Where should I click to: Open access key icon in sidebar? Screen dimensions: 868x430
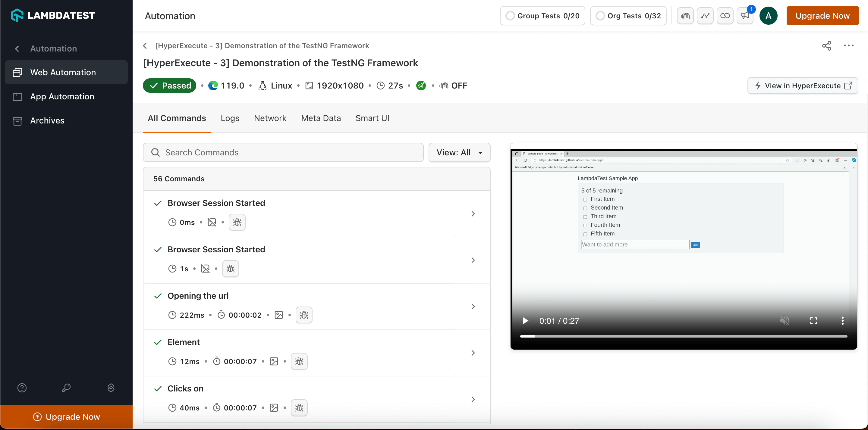pyautogui.click(x=66, y=388)
